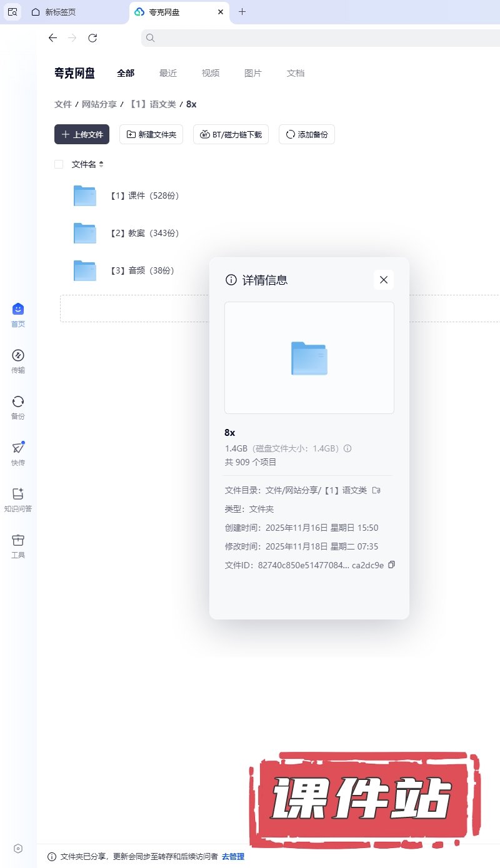Image resolution: width=500 pixels, height=868 pixels.
Task: Open the 【1】课件 folder
Action: coord(144,195)
